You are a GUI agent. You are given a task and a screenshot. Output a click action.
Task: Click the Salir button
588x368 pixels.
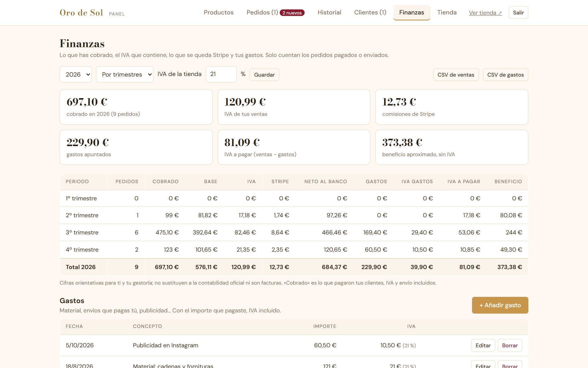(x=518, y=13)
